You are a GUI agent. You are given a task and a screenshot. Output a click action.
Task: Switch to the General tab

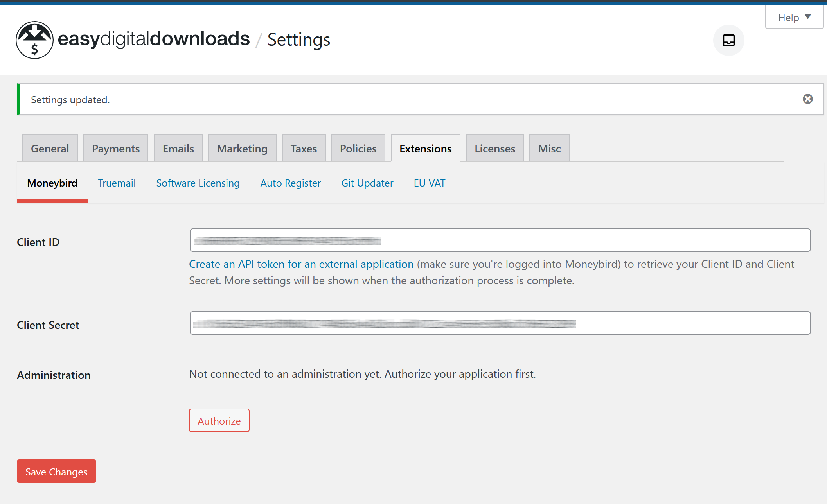click(50, 148)
